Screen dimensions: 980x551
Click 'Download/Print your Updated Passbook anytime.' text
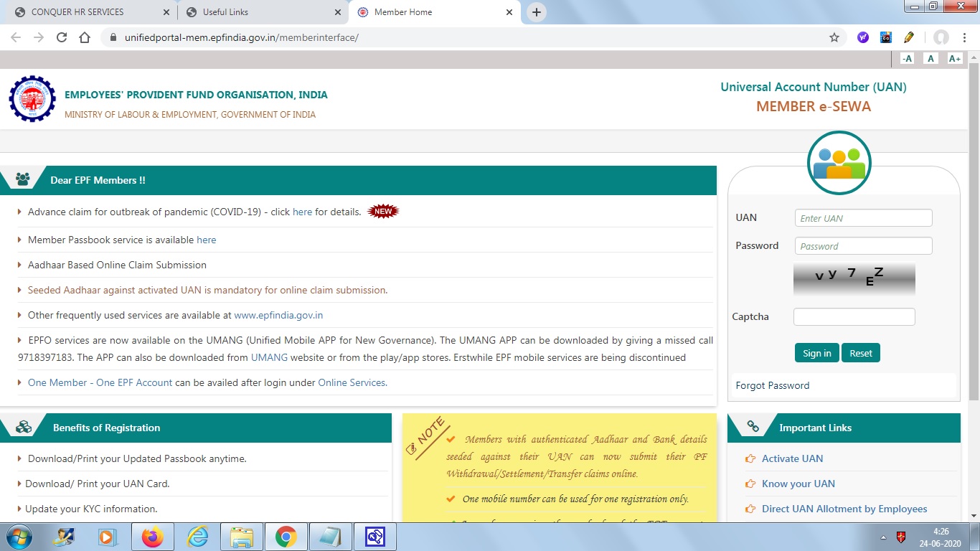(137, 458)
